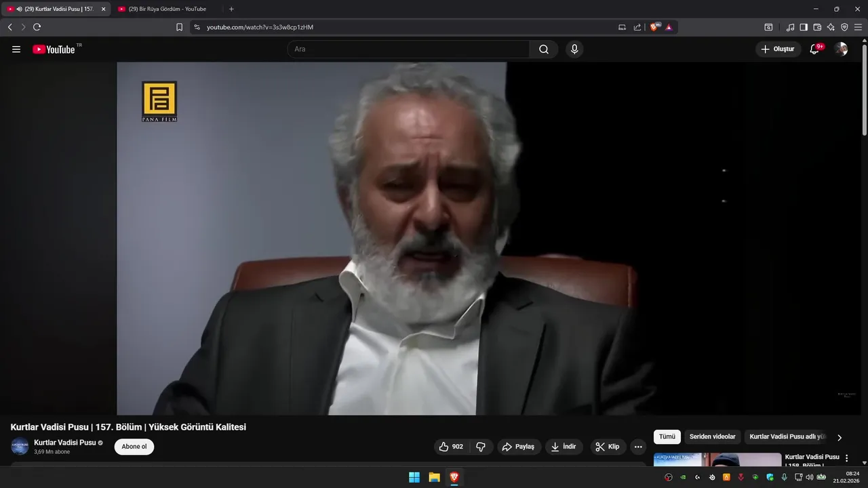Open the recommended 158. Bölüm video thumbnail
868x488 pixels.
[x=717, y=460]
